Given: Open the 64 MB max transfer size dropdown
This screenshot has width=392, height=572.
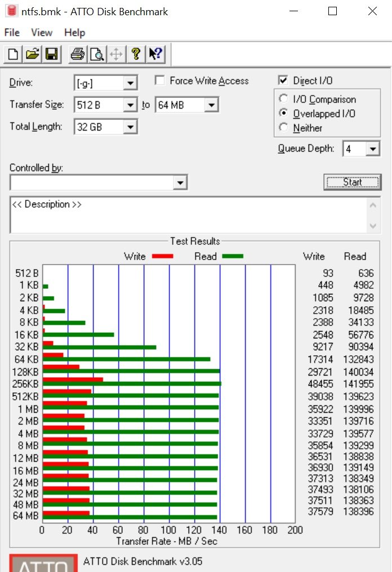Looking at the screenshot, I should pos(211,105).
